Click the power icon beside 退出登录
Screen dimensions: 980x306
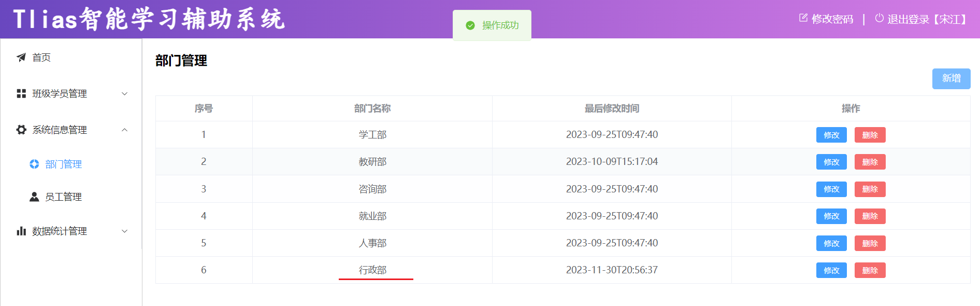coord(879,18)
